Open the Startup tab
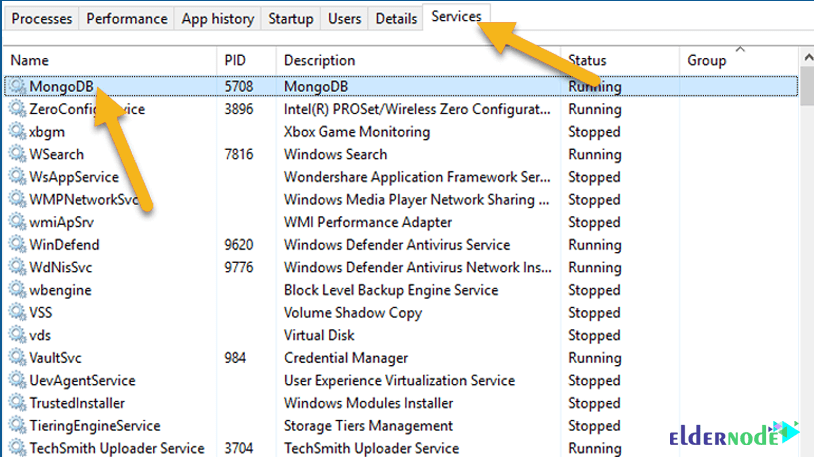 pos(291,19)
